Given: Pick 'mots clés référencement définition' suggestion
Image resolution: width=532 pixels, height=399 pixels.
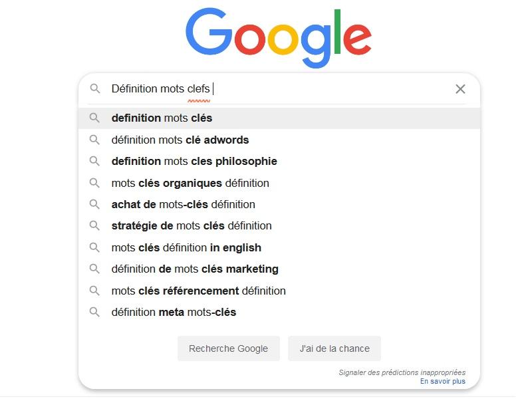Looking at the screenshot, I should pos(279,291).
